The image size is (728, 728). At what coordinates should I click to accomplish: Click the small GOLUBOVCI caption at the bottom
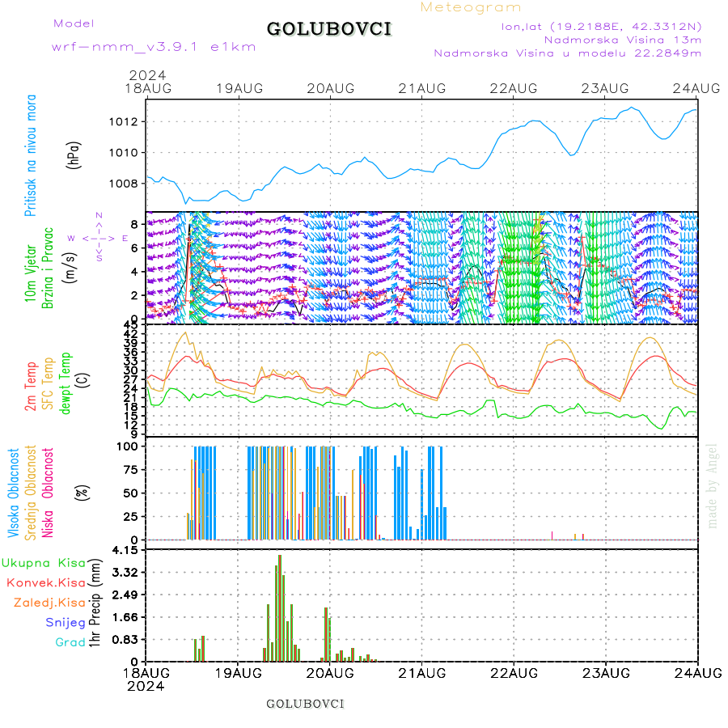(306, 705)
